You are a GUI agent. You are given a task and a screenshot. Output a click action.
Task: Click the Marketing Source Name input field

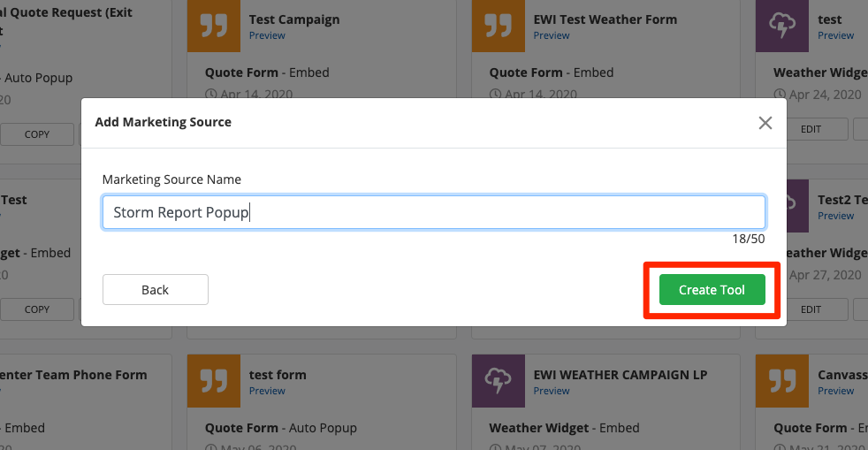click(x=433, y=213)
